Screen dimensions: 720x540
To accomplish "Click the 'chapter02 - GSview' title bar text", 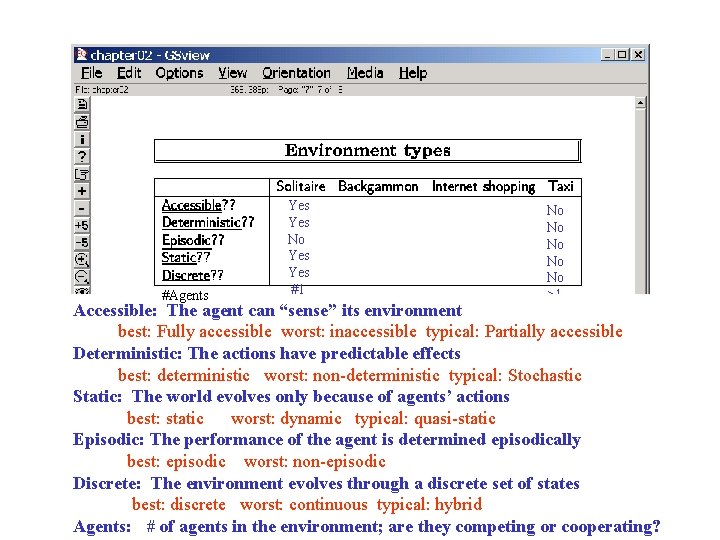I will point(150,55).
